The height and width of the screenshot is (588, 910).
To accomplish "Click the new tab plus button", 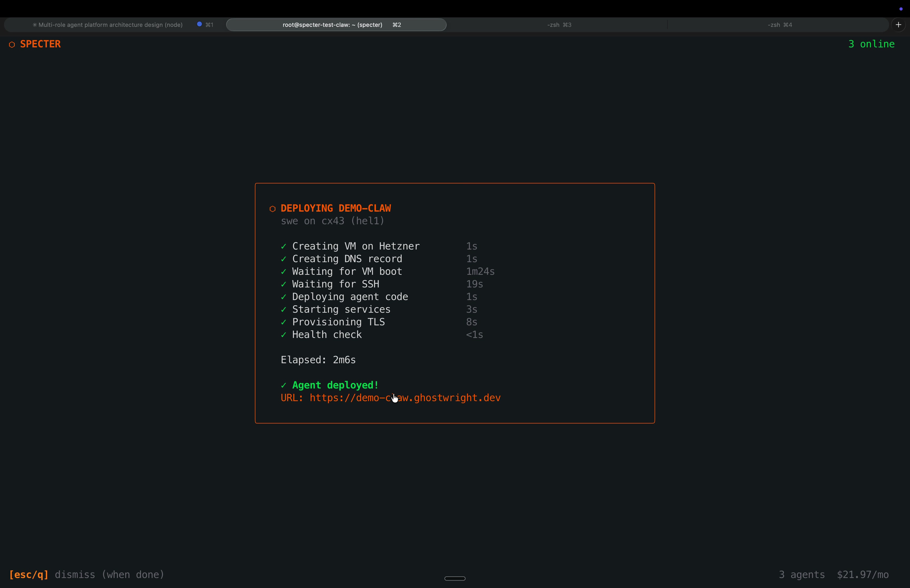I will (898, 25).
